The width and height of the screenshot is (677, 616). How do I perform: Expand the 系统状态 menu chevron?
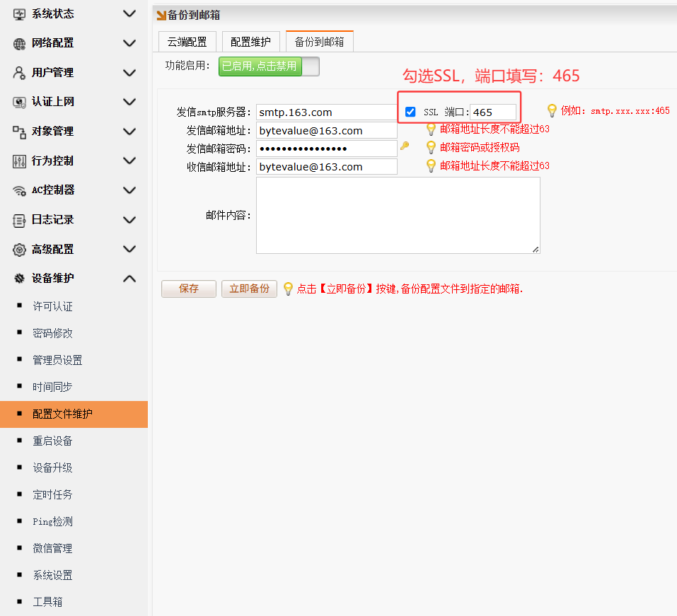[x=129, y=14]
